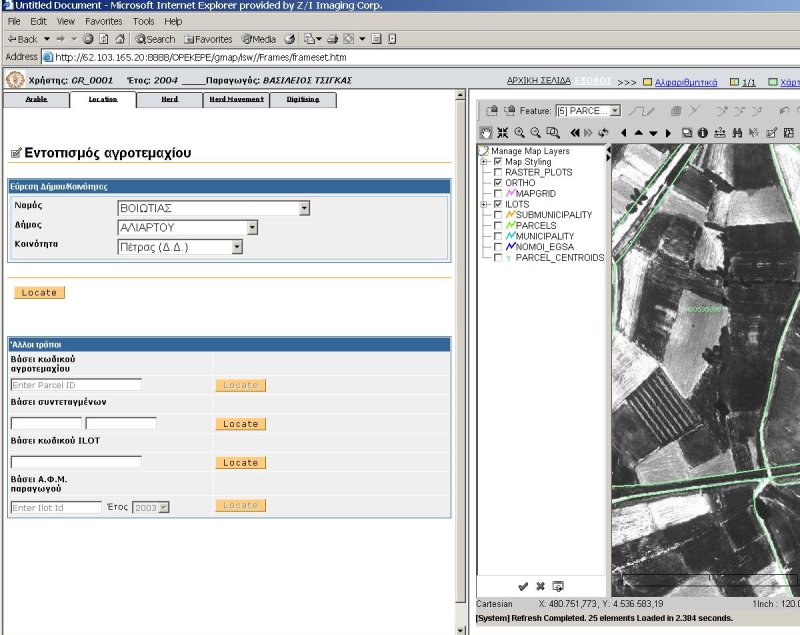This screenshot has height=635, width=800.
Task: Click the binoculars Find icon
Action: 737,132
